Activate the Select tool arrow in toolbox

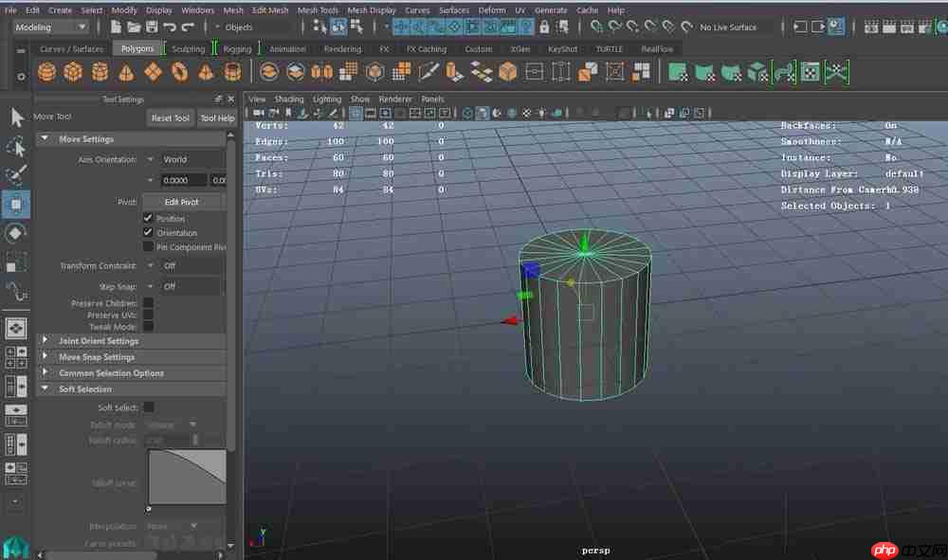point(16,117)
